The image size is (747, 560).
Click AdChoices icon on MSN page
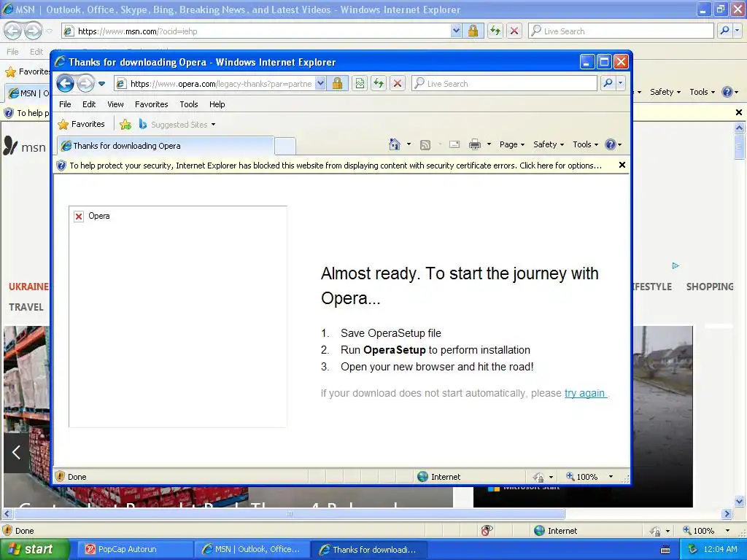676,265
